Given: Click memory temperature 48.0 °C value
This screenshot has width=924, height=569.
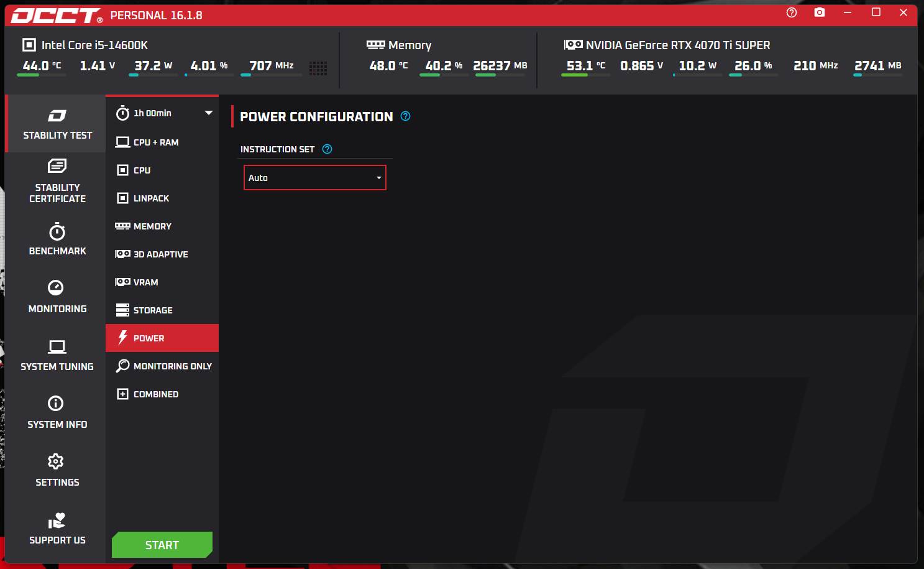Looking at the screenshot, I should coord(389,65).
